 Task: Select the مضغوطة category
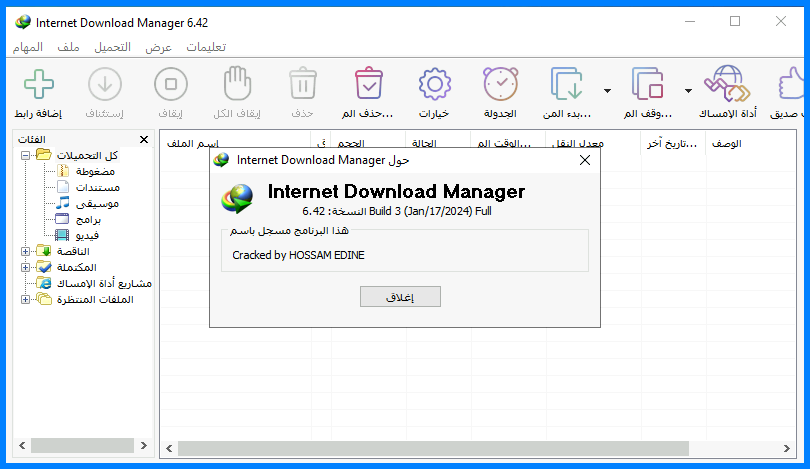coord(95,171)
